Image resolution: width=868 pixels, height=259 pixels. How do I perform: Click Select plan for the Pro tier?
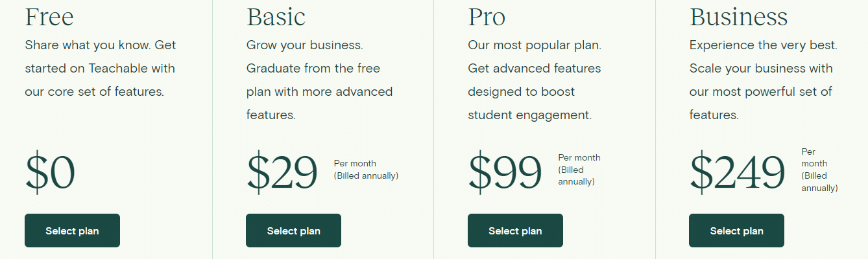click(515, 231)
